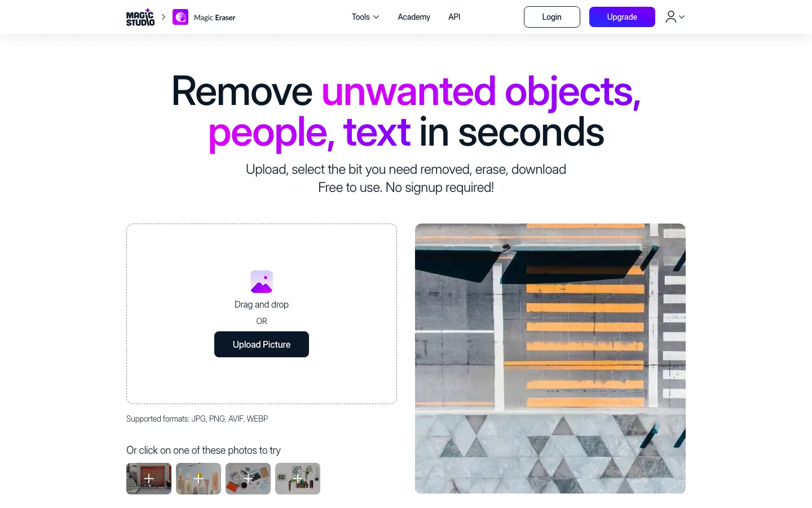Click the image upload placeholder icon
812x508 pixels.
pyautogui.click(x=262, y=282)
